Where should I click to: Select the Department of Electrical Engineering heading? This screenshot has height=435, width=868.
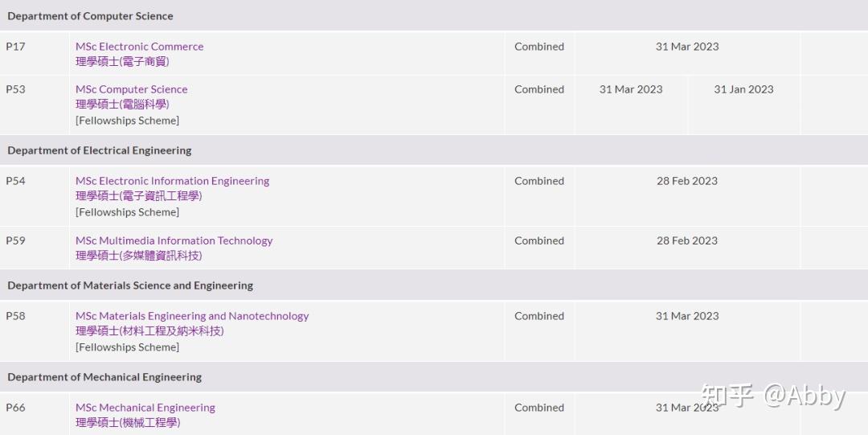(100, 150)
